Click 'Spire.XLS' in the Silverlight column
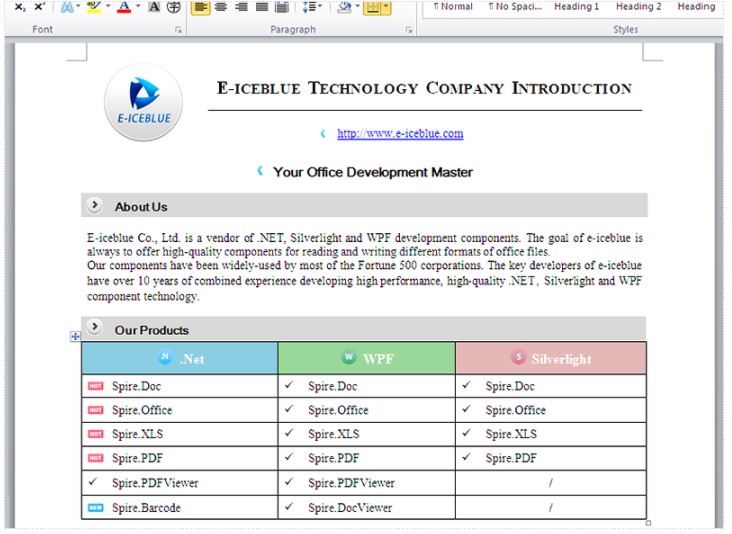The height and width of the screenshot is (534, 732). point(511,434)
